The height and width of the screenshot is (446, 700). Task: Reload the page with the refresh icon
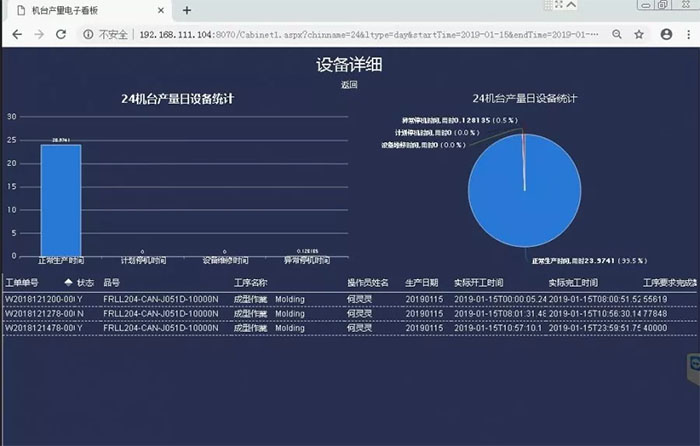[x=61, y=34]
